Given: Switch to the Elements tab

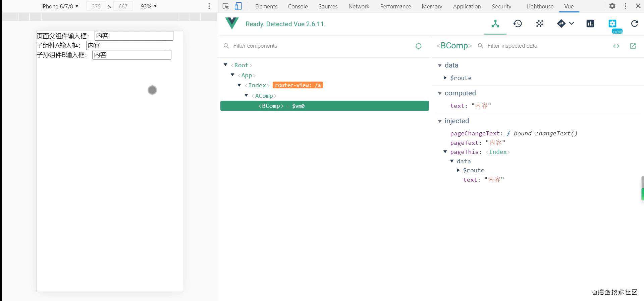Looking at the screenshot, I should point(266,6).
